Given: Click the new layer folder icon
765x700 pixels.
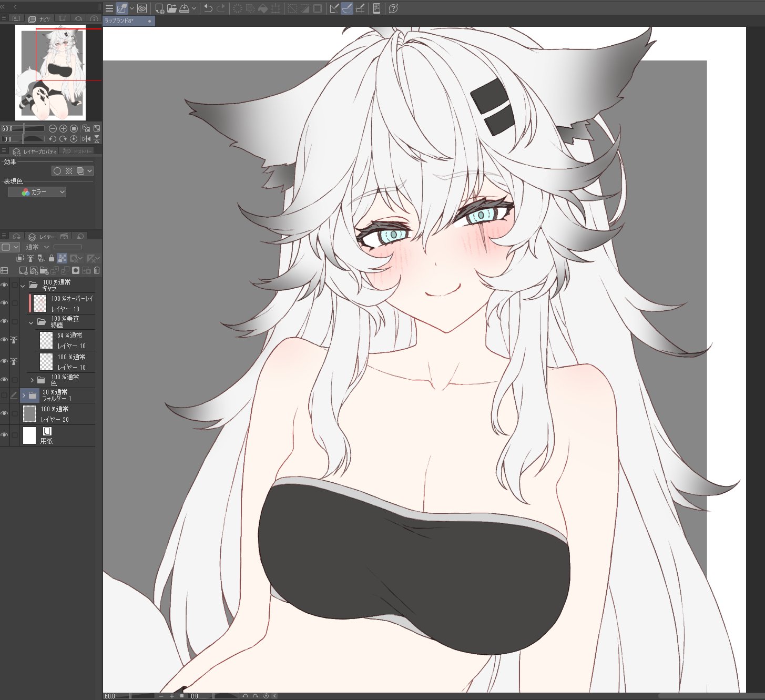Looking at the screenshot, I should tap(44, 270).
